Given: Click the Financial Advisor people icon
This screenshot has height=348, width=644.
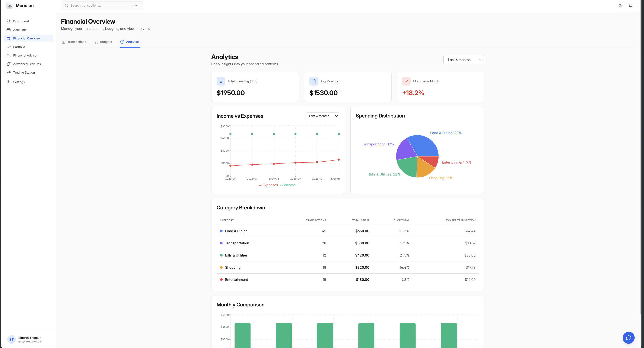Looking at the screenshot, I should (x=9, y=55).
